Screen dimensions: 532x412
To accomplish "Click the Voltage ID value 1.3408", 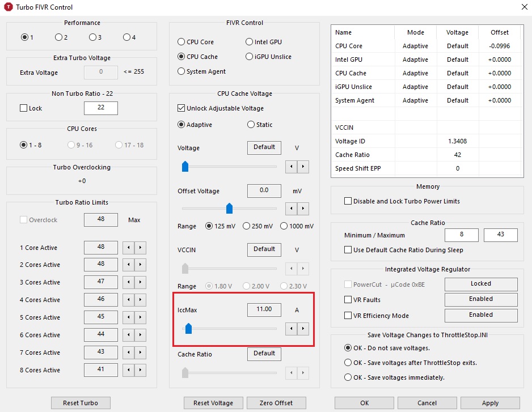I will pos(457,141).
